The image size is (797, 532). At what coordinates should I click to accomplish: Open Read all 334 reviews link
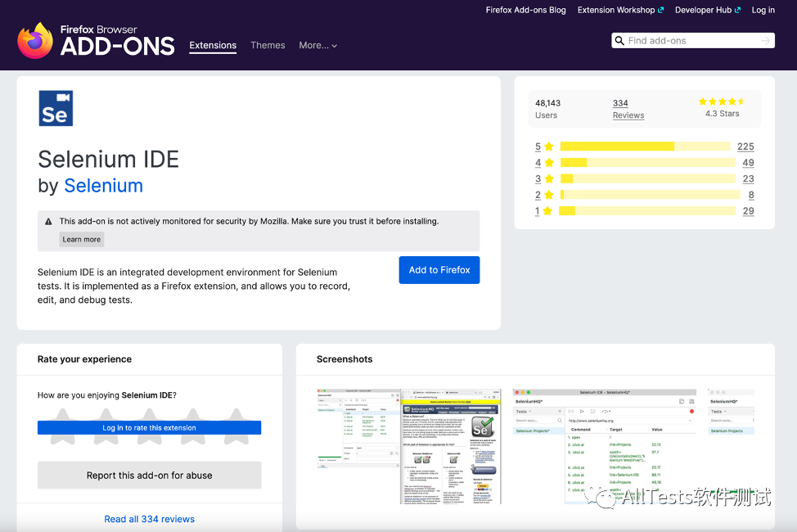point(150,519)
